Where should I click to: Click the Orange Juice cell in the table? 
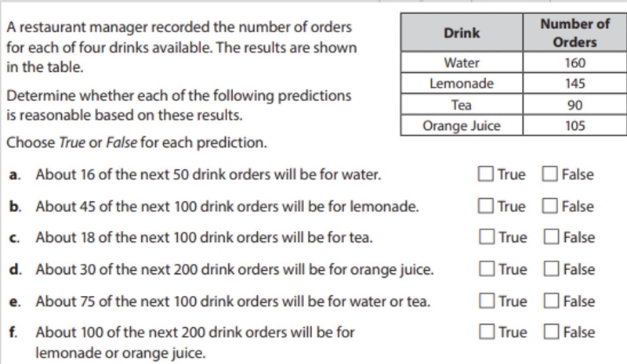point(462,125)
